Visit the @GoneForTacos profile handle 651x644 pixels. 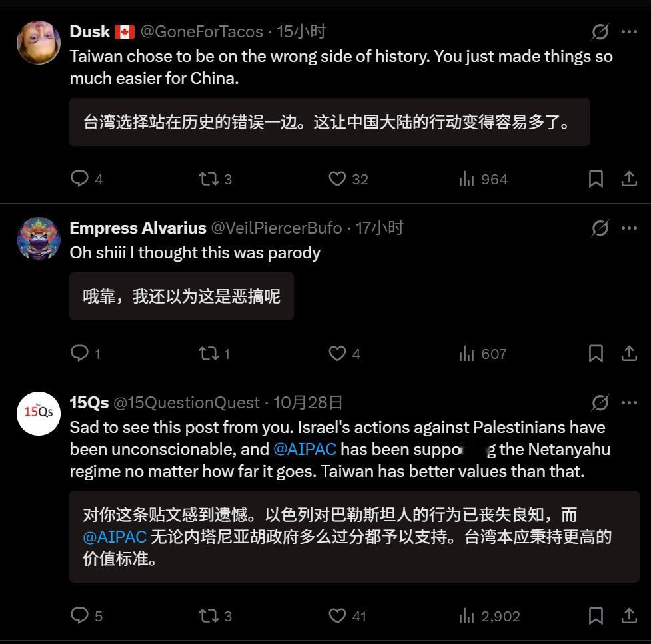point(202,31)
